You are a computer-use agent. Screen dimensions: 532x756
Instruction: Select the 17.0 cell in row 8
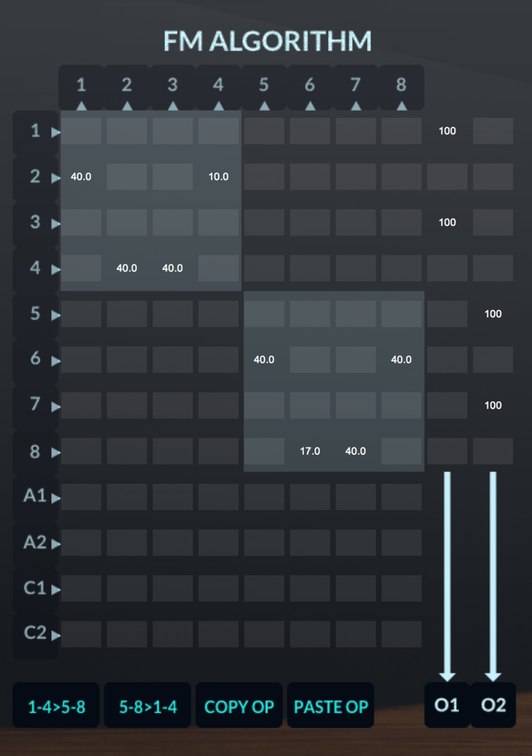310,451
